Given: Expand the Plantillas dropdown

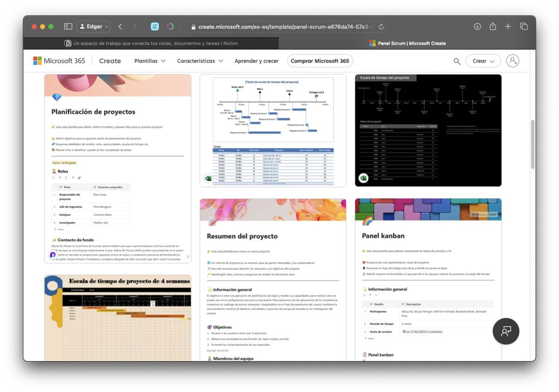Looking at the screenshot, I should tap(149, 61).
